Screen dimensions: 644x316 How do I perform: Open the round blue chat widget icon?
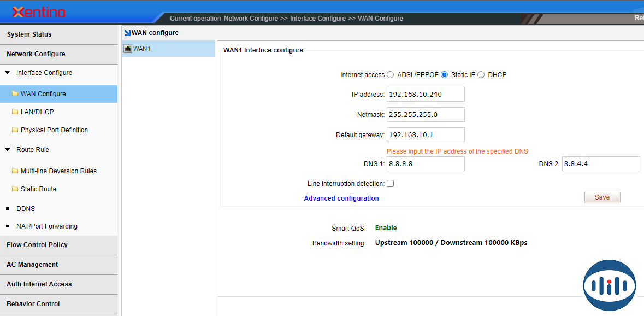coord(609,285)
